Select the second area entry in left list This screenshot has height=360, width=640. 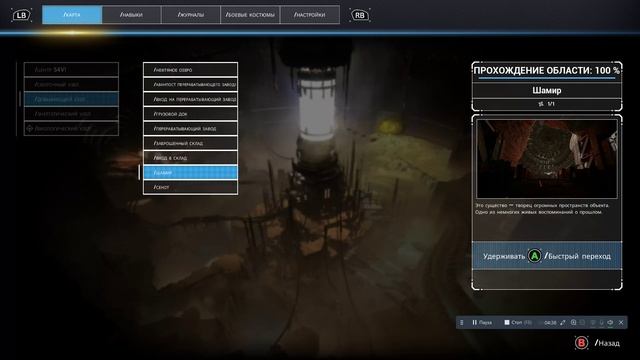click(71, 84)
